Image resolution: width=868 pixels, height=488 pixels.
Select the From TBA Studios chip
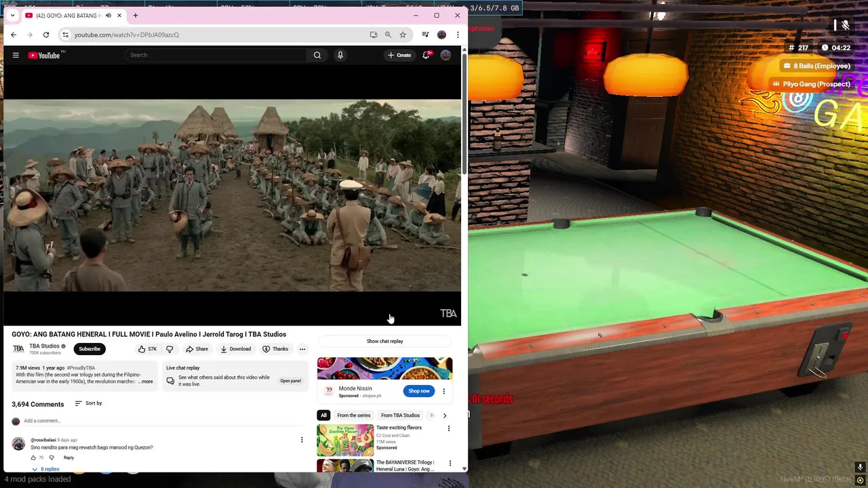pyautogui.click(x=400, y=415)
